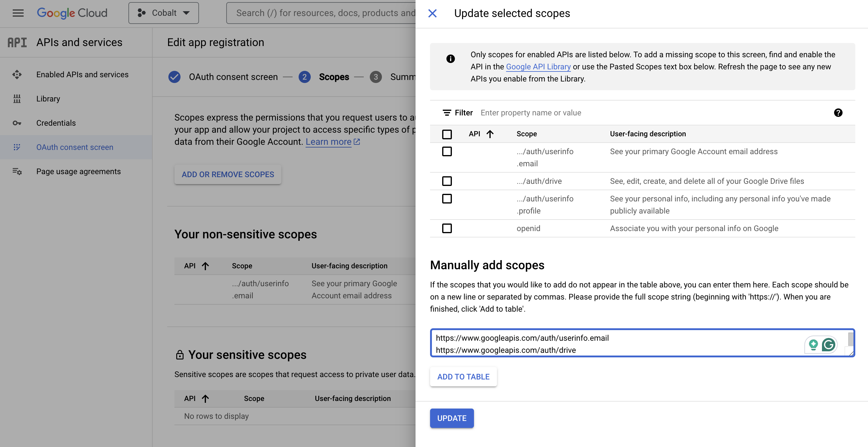
Task: Select Page usage agreements in the sidebar
Action: click(x=78, y=171)
